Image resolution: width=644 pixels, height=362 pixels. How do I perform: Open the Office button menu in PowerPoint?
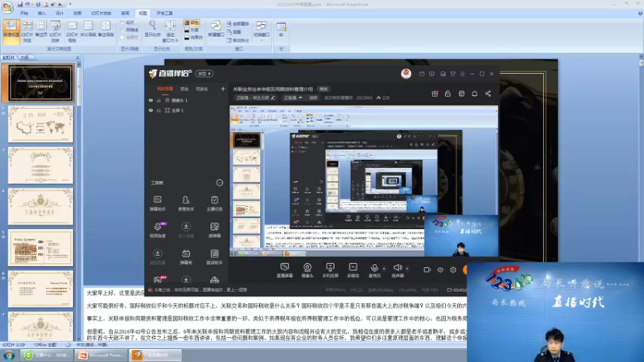click(7, 6)
